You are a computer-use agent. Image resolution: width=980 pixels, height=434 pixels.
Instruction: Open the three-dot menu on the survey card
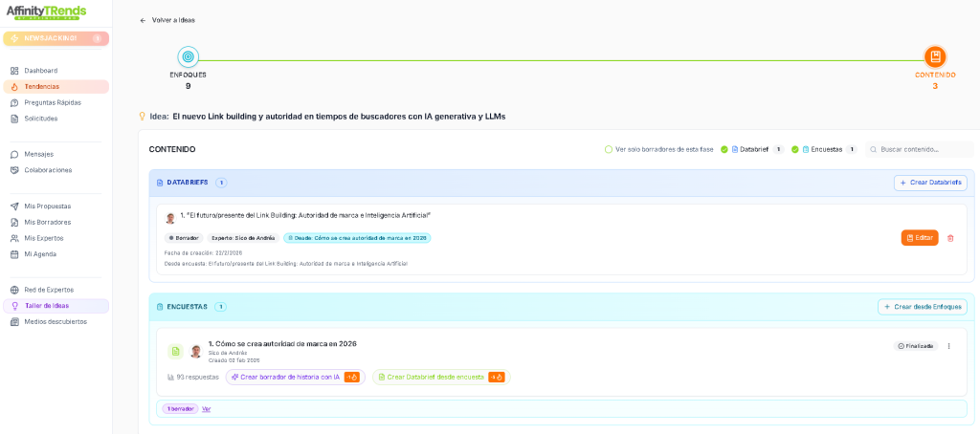tap(948, 346)
